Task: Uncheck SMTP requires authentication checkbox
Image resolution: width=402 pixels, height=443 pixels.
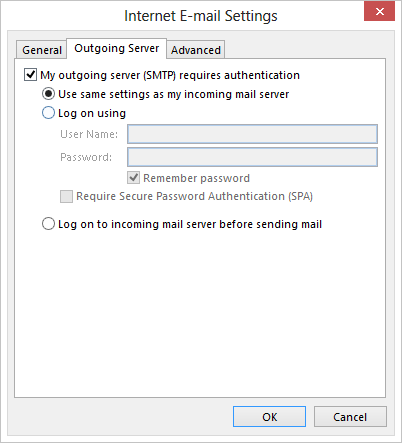Action: click(x=30, y=75)
